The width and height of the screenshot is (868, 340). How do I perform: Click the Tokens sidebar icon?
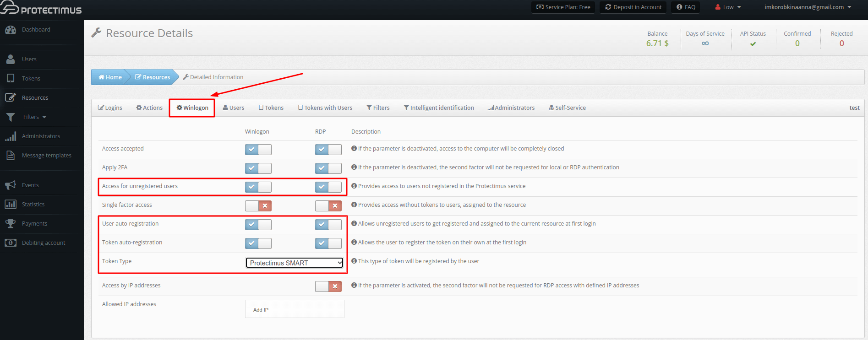point(11,78)
